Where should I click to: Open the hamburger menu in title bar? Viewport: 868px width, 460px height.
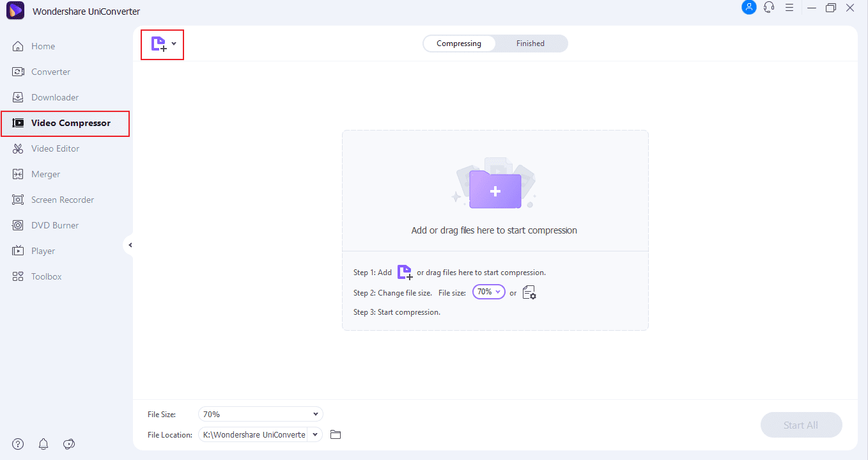click(x=789, y=8)
